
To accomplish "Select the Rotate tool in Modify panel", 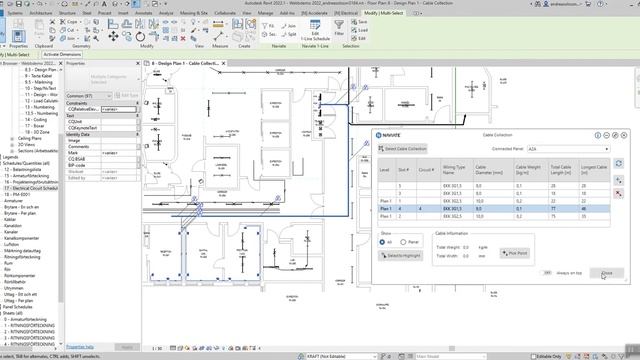I will [140, 37].
